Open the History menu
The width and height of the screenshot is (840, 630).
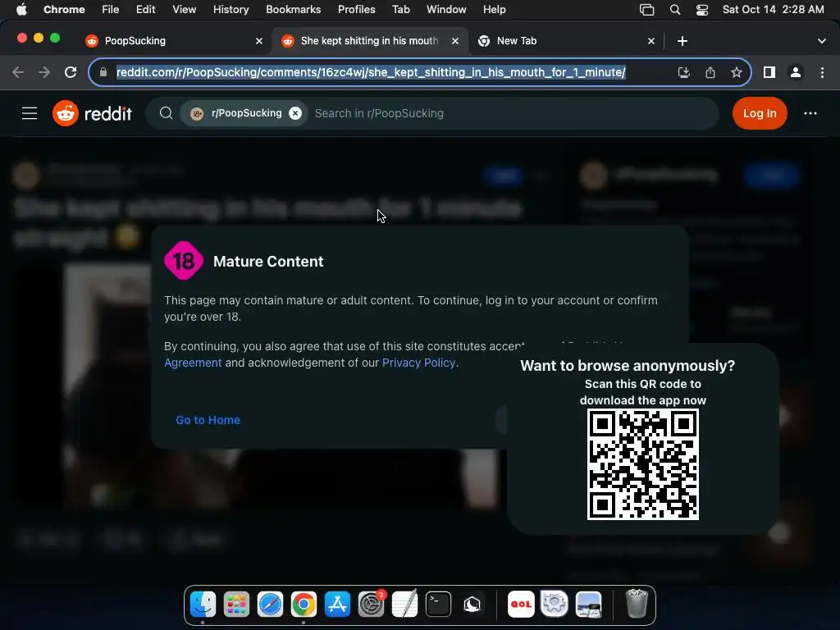[231, 9]
